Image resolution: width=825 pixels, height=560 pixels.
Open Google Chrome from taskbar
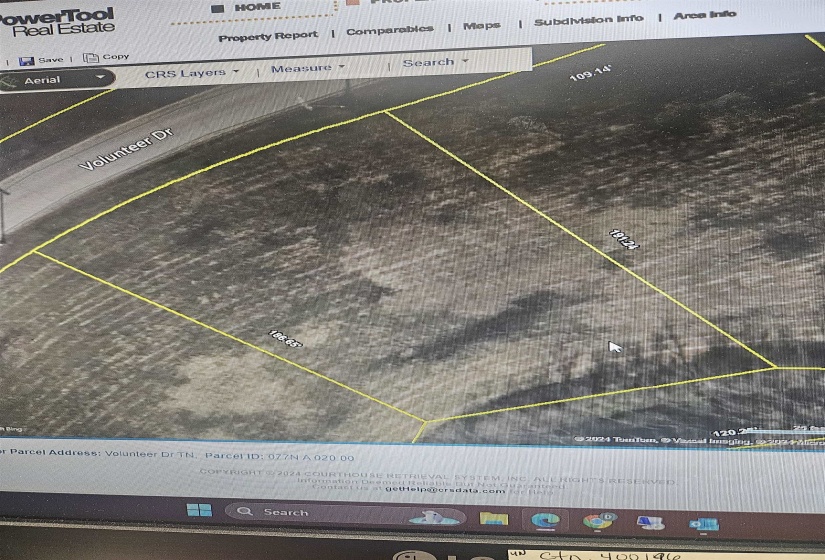click(598, 521)
